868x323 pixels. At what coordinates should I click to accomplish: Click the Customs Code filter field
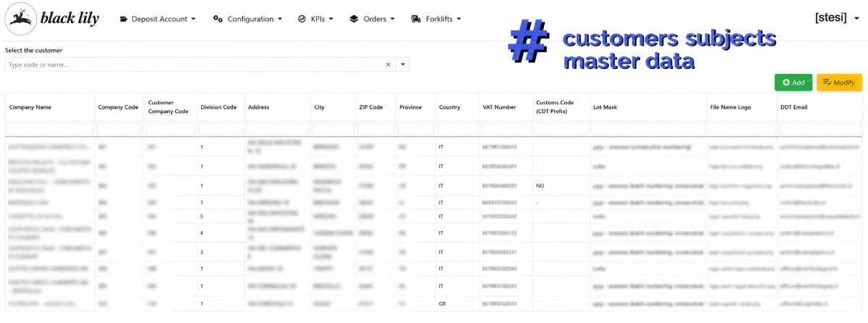pyautogui.click(x=560, y=129)
